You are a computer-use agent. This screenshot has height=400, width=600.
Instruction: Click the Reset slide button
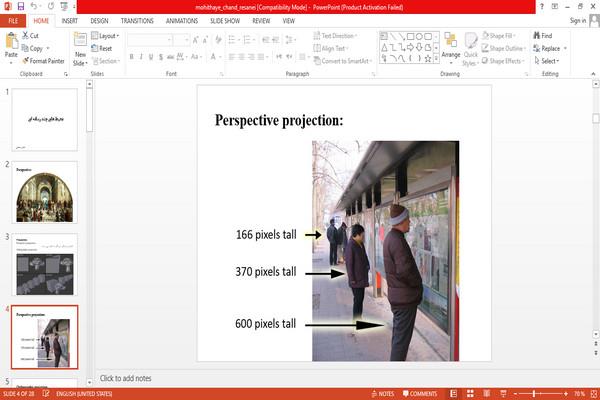(102, 48)
